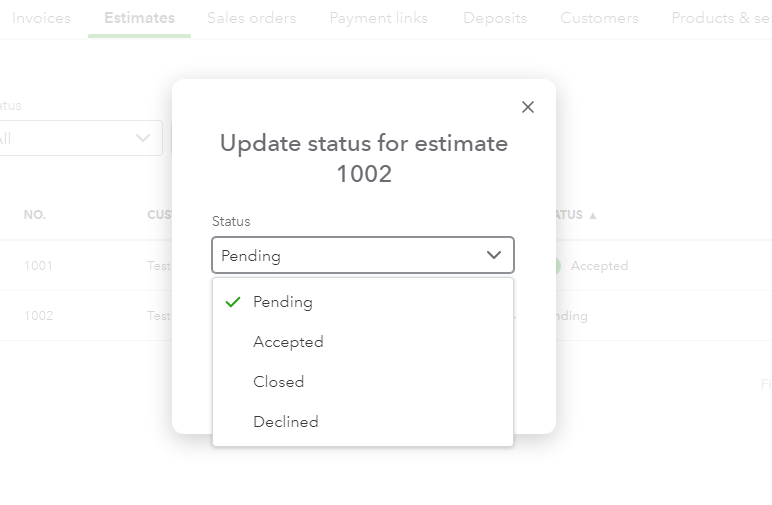Image resolution: width=772 pixels, height=505 pixels.
Task: Pick Closed in the status options
Action: (x=278, y=382)
